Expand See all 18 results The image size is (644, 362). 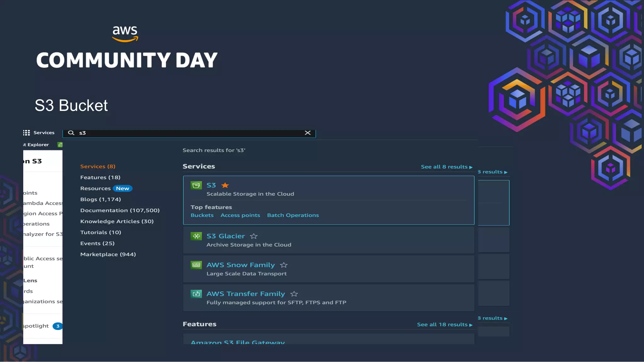coord(445,325)
